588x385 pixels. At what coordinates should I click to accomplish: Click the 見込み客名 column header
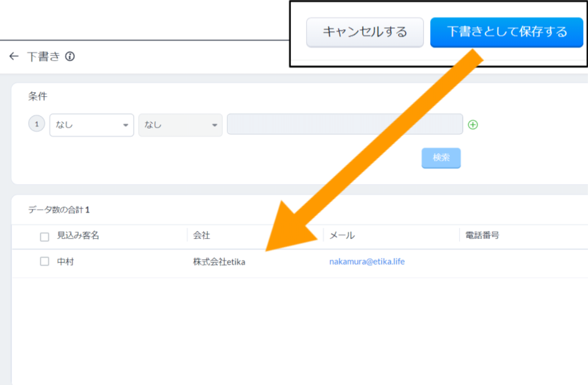78,235
